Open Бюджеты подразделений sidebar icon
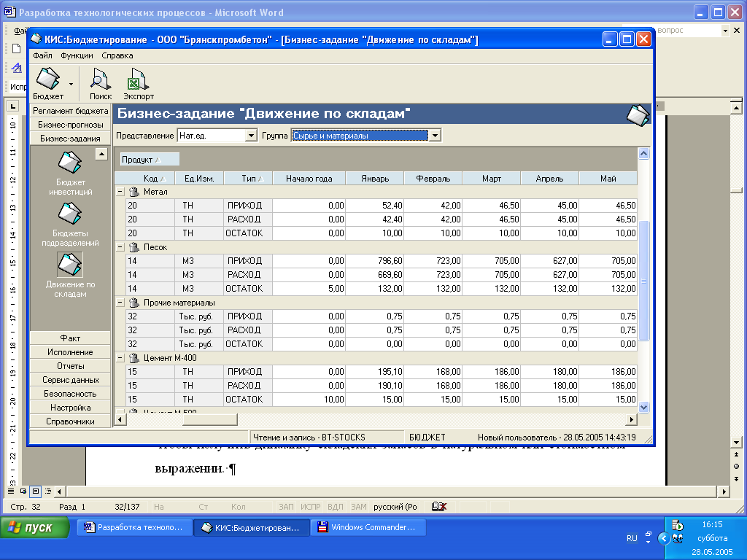This screenshot has height=560, width=747. [x=70, y=214]
